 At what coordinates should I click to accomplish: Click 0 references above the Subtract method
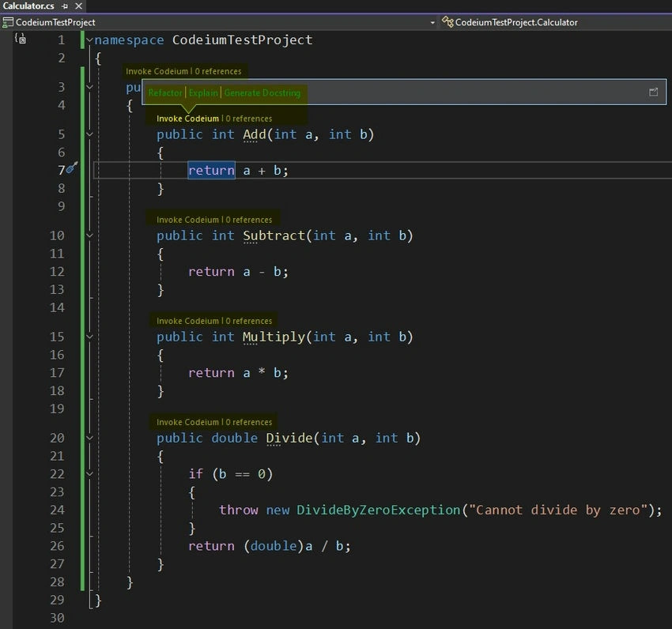click(x=248, y=220)
